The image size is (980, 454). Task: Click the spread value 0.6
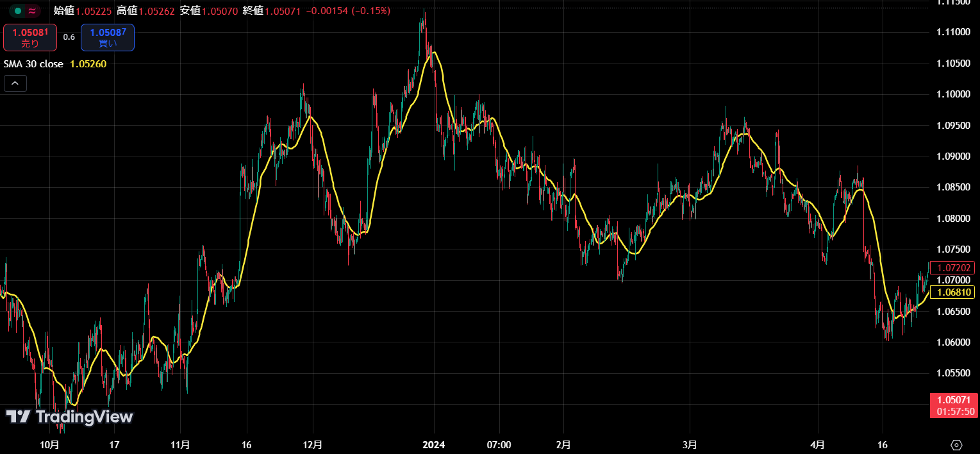[x=69, y=37]
